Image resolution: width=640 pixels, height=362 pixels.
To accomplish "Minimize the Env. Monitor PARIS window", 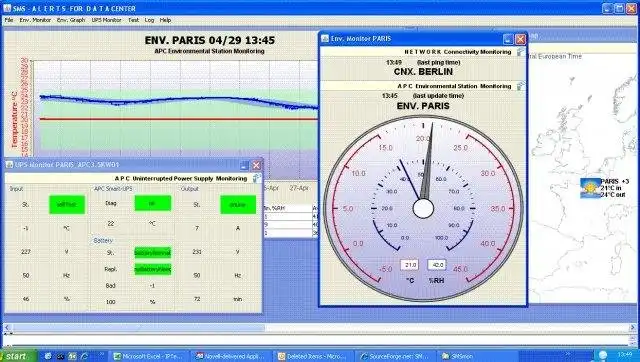I will point(508,39).
